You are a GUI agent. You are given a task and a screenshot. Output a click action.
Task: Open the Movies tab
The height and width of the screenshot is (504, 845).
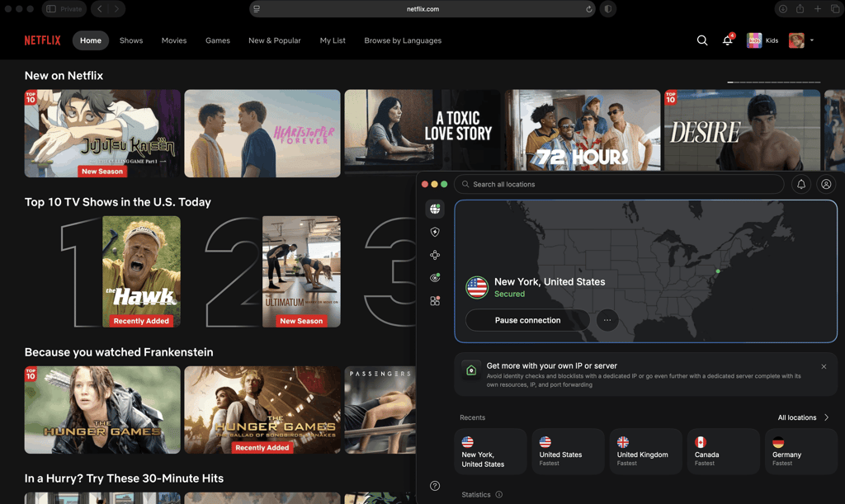point(174,40)
